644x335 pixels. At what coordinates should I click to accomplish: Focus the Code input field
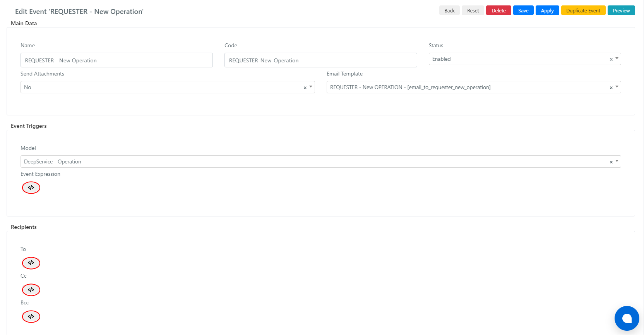(x=320, y=60)
